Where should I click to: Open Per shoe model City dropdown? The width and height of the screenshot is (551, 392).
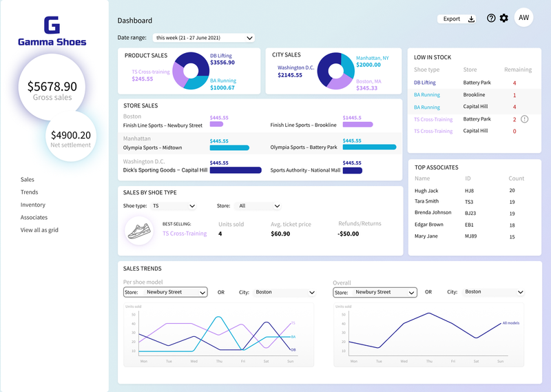[284, 292]
